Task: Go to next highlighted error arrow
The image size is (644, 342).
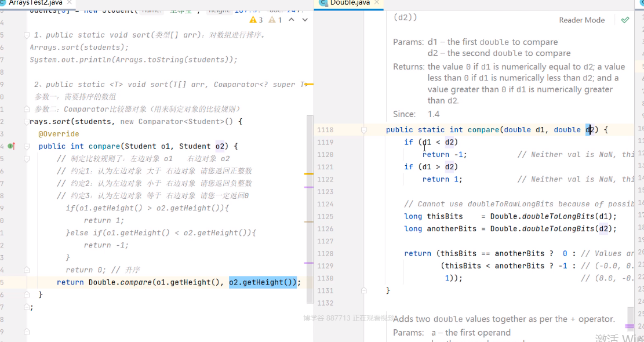Action: [x=305, y=20]
